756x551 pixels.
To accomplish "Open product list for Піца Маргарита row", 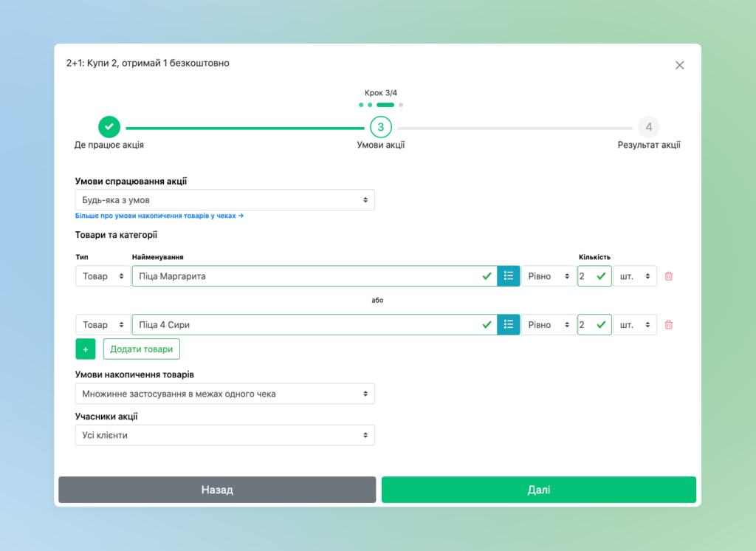I will click(508, 276).
